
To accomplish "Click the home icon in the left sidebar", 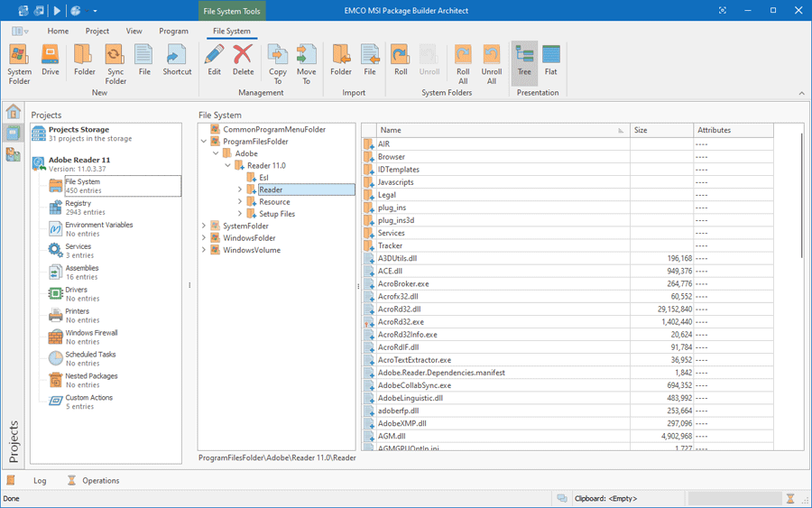I will [x=13, y=111].
